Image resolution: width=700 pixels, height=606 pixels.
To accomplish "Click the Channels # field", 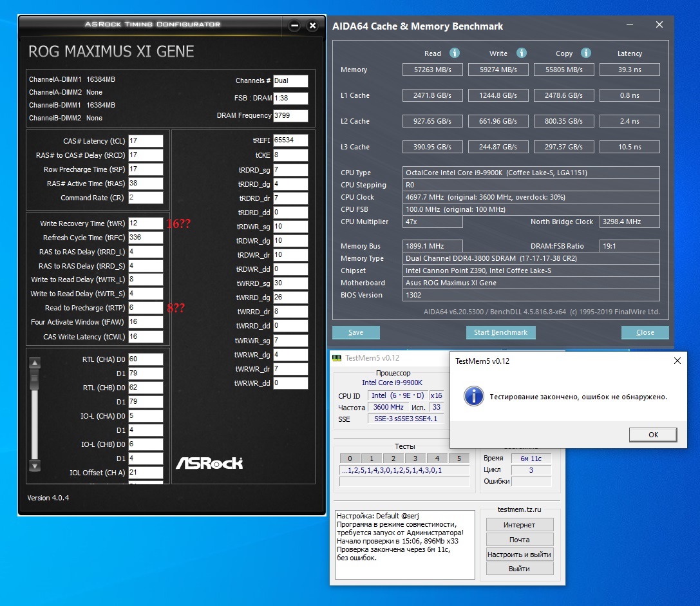I will pos(290,81).
